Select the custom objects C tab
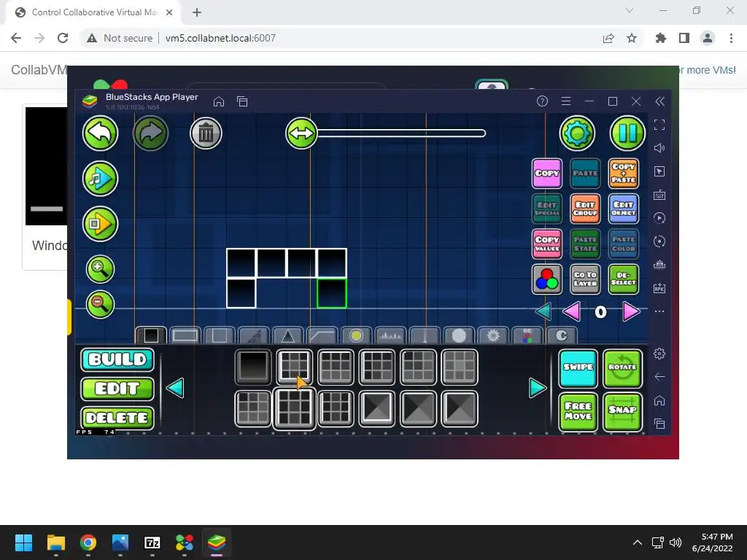This screenshot has width=747, height=560. pyautogui.click(x=562, y=335)
